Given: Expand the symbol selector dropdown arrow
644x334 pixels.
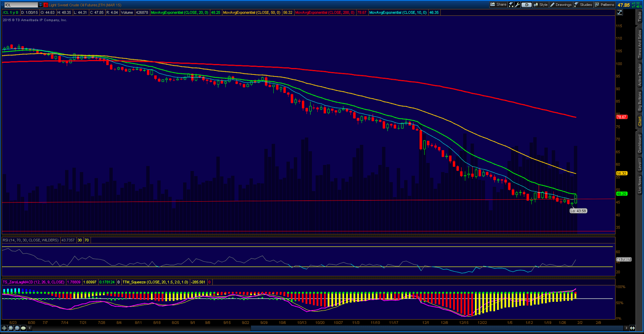Looking at the screenshot, I should click(40, 5).
